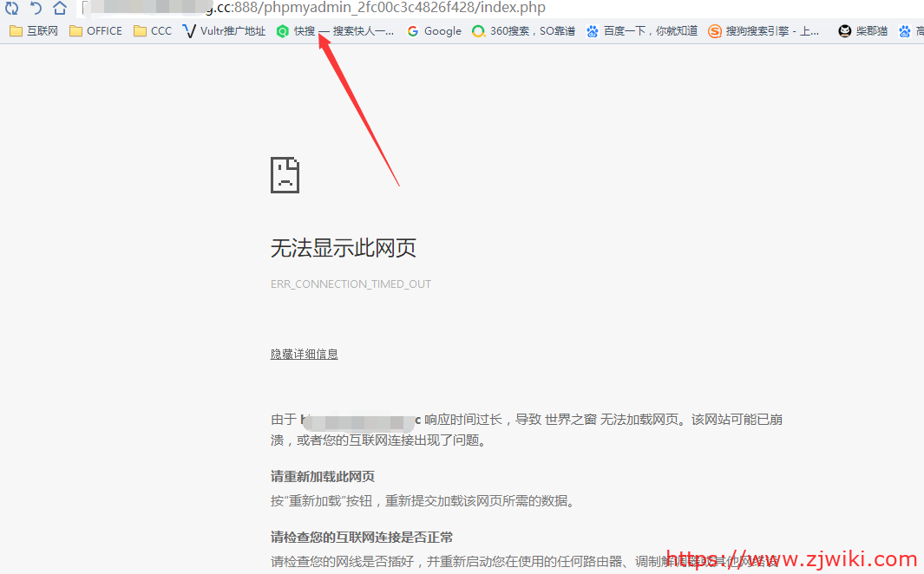This screenshot has height=574, width=924.
Task: Go to the home page icon
Action: coord(59,8)
